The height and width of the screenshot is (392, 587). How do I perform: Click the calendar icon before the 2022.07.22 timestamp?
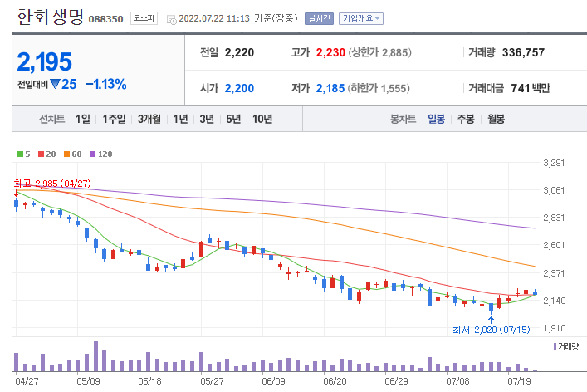pos(172,19)
